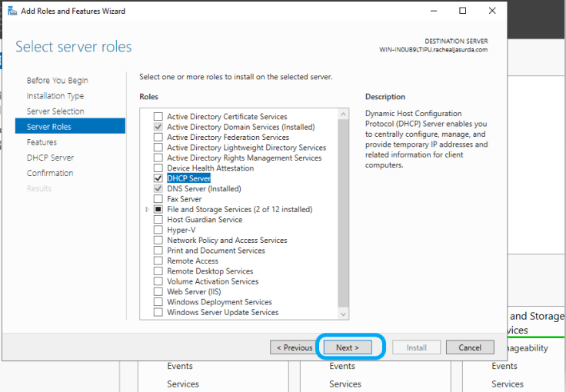566x392 pixels.
Task: Check Windows Server Update Services
Action: [x=158, y=312]
